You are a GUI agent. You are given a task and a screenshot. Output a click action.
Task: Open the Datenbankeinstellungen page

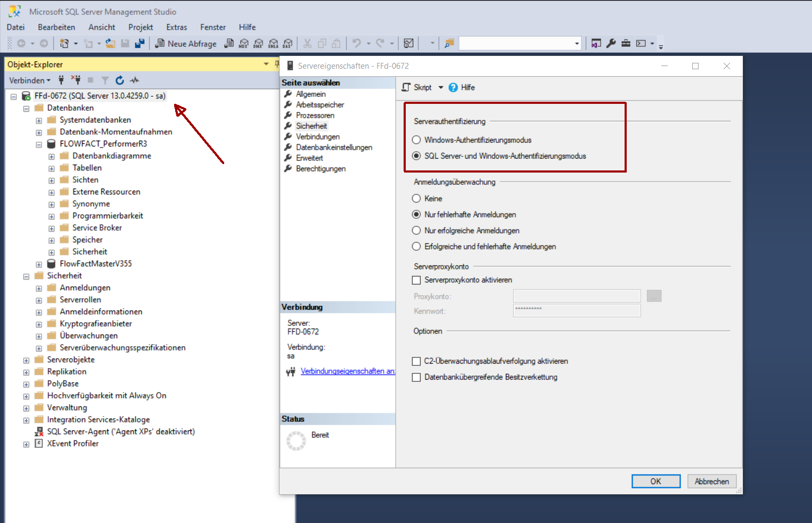(x=334, y=148)
